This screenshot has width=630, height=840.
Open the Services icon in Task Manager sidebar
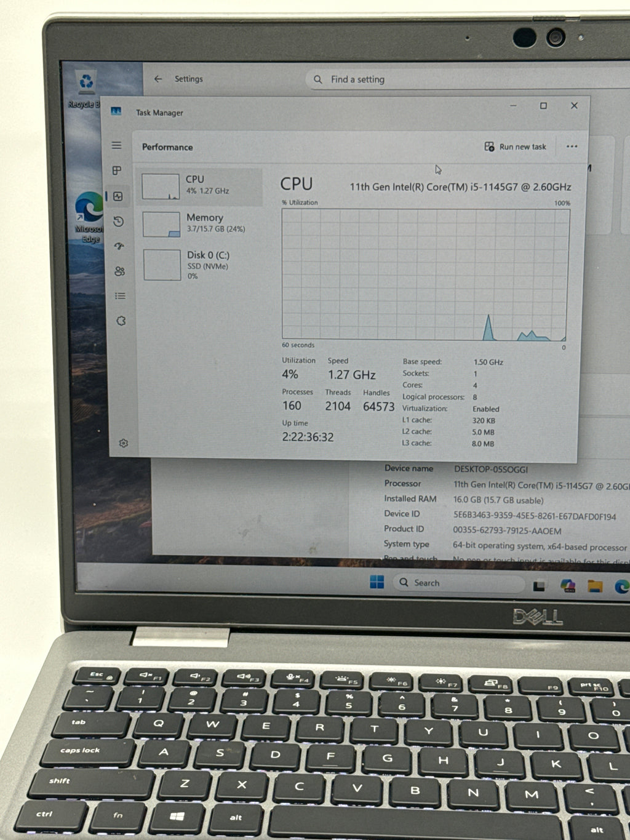point(121,321)
